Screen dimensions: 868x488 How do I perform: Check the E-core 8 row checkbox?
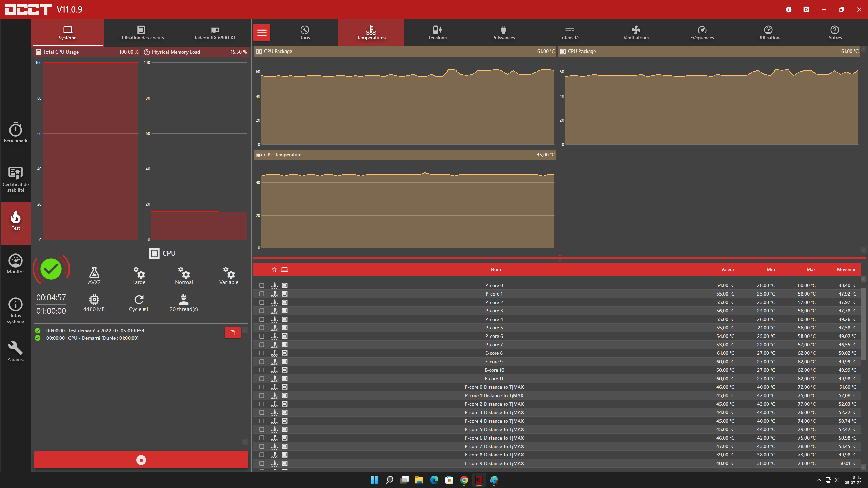262,353
